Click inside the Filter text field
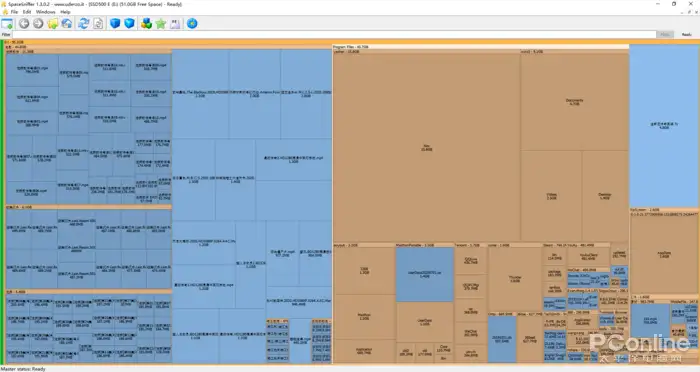Image resolution: width=700 pixels, height=372 pixels. (334, 34)
